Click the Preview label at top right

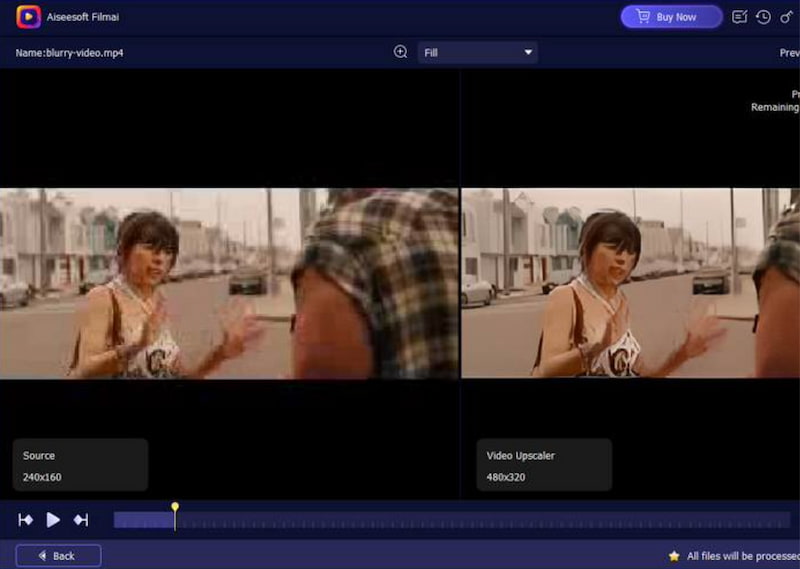[x=789, y=53]
